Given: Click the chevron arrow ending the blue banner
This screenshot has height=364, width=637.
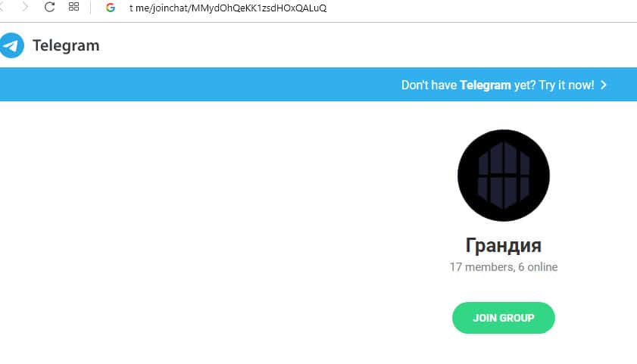Looking at the screenshot, I should [604, 85].
